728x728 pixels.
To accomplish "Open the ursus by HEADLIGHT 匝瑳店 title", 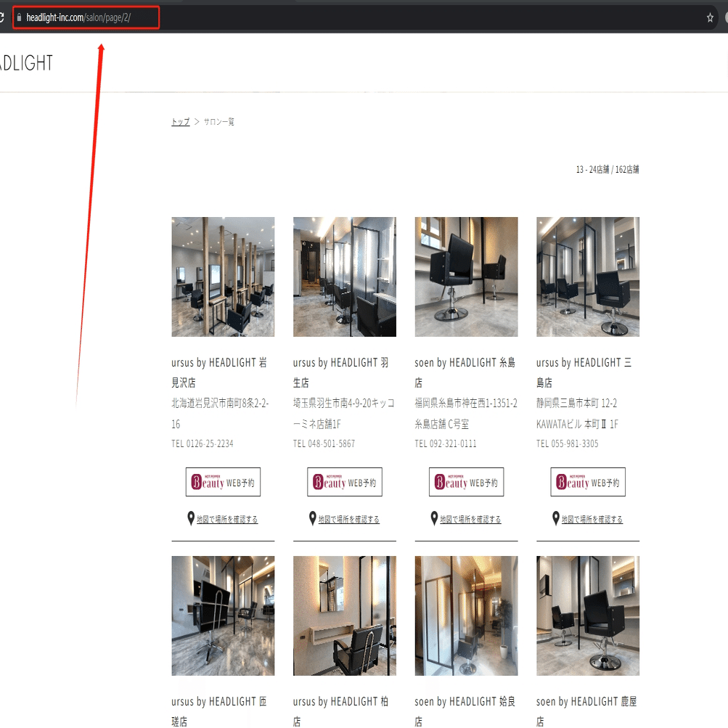I will (219, 711).
